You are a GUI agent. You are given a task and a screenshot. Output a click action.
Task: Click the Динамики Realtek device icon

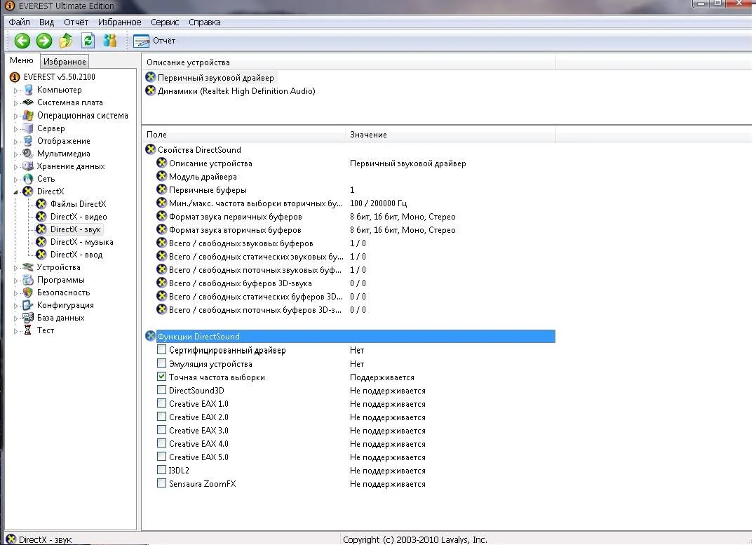point(150,90)
